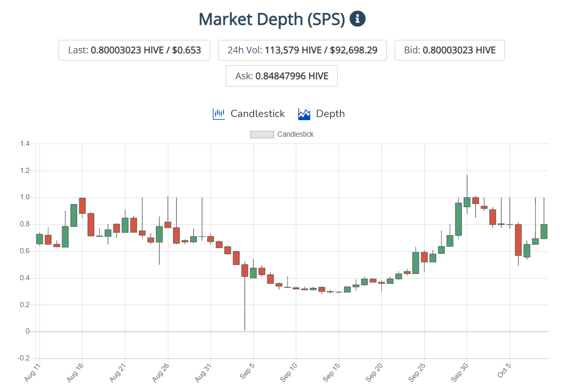Click the 0.6 y-axis value
The height and width of the screenshot is (392, 564).
click(25, 251)
